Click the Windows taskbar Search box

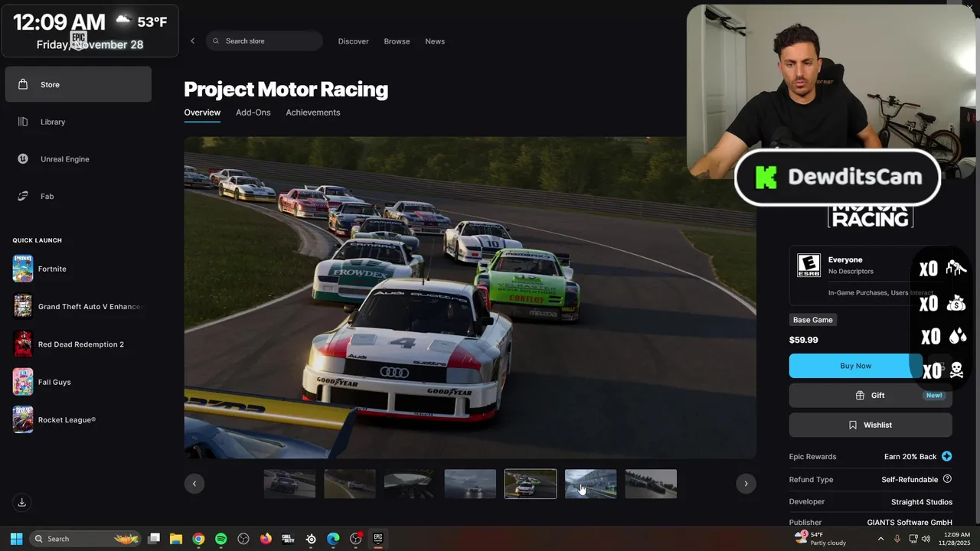point(85,539)
